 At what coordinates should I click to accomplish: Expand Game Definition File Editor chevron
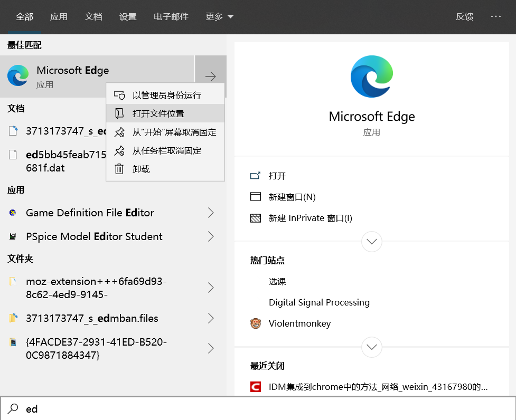coord(211,213)
